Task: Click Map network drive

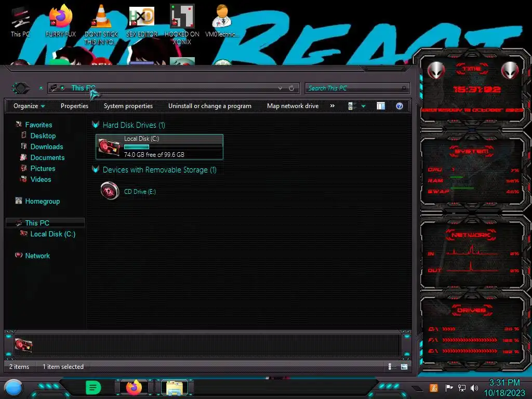Action: click(x=293, y=106)
